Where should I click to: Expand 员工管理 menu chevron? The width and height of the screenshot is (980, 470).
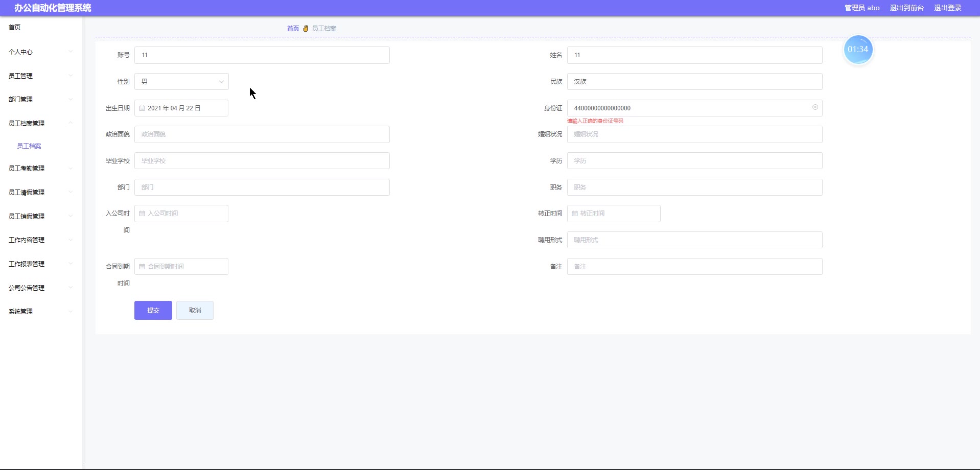click(x=71, y=76)
